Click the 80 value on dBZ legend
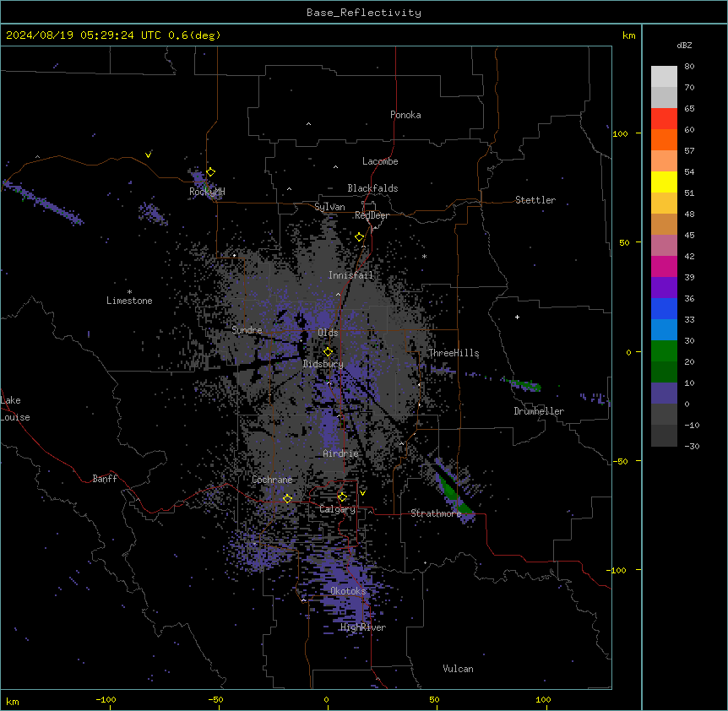Image resolution: width=728 pixels, height=711 pixels. click(689, 67)
